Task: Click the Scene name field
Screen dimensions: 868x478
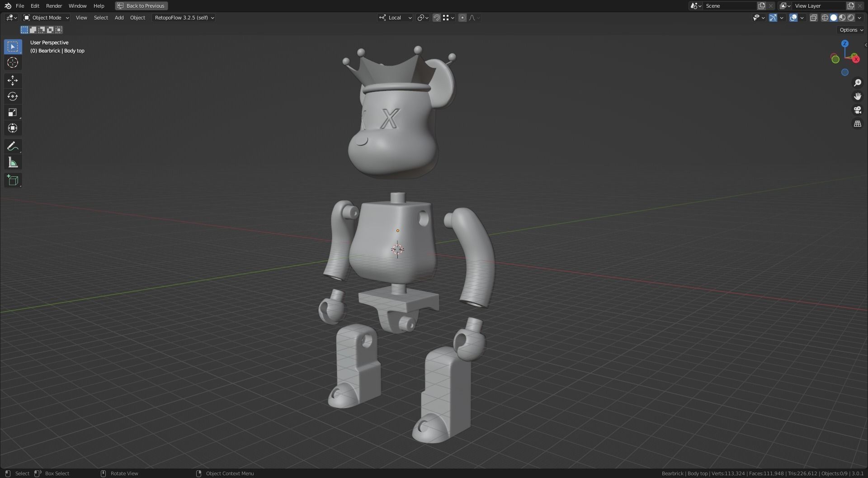Action: point(730,6)
